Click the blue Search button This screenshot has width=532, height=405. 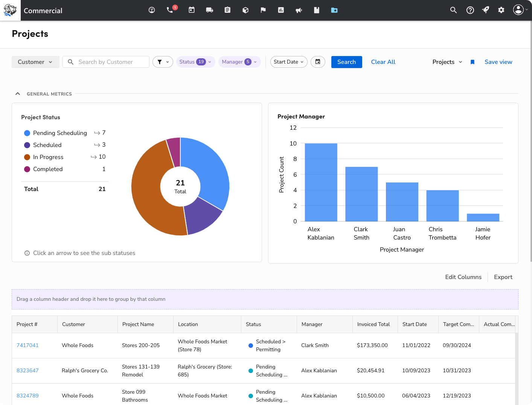coord(346,62)
